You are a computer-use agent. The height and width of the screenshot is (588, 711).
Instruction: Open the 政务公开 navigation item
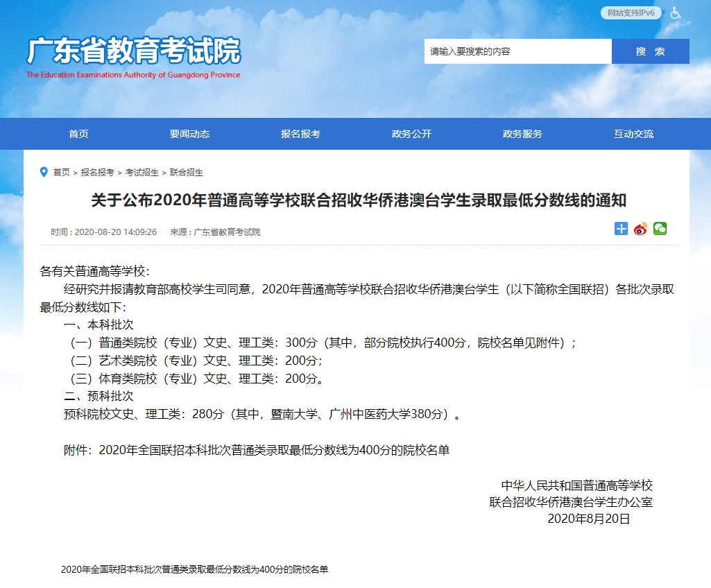[412, 134]
